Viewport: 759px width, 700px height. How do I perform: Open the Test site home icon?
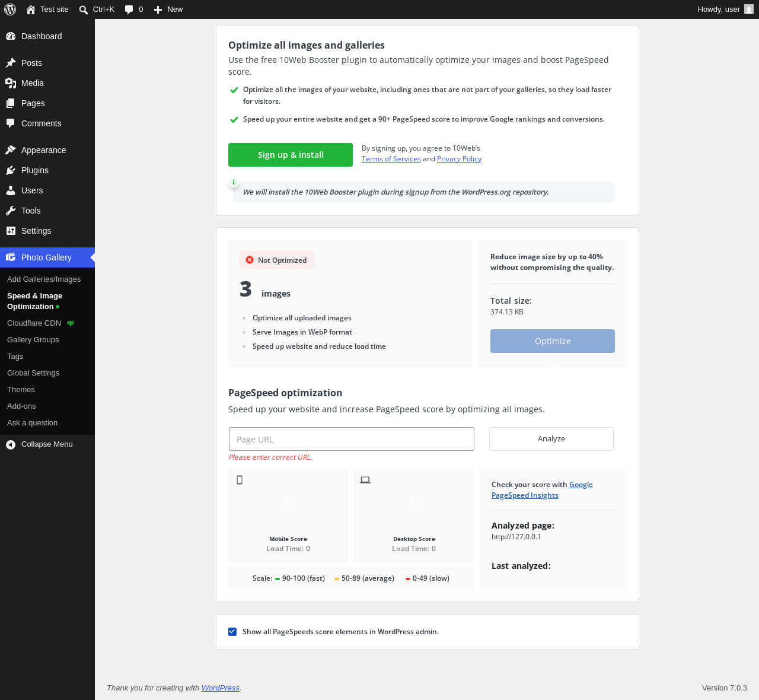coord(31,9)
